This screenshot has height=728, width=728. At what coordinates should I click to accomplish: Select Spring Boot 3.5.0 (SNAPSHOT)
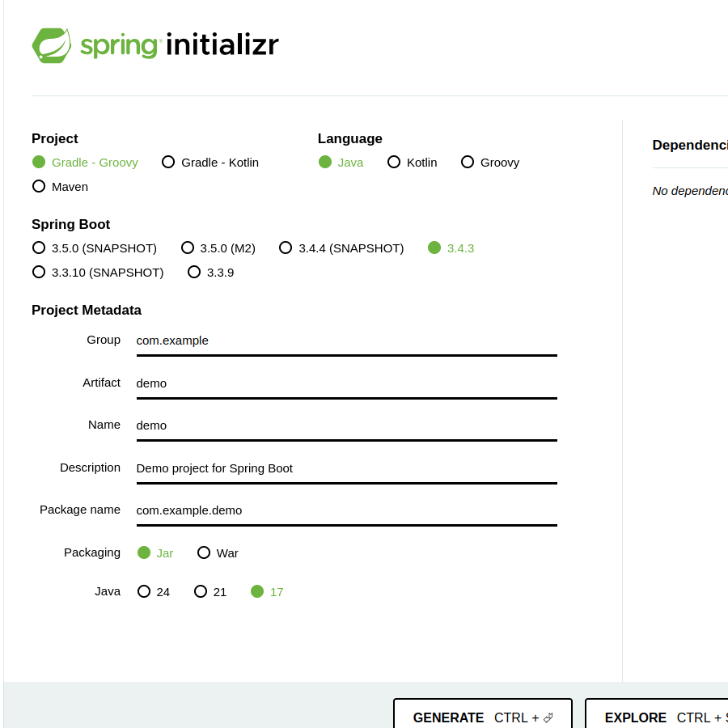point(95,248)
